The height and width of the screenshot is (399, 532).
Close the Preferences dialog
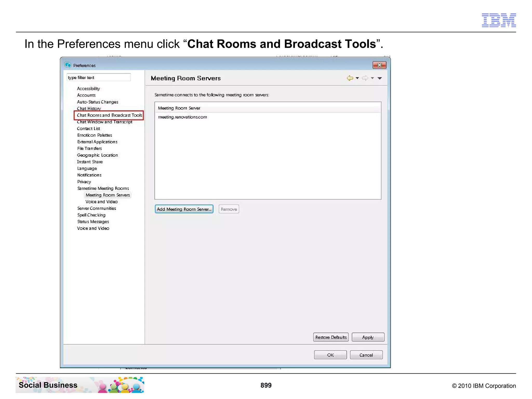379,65
